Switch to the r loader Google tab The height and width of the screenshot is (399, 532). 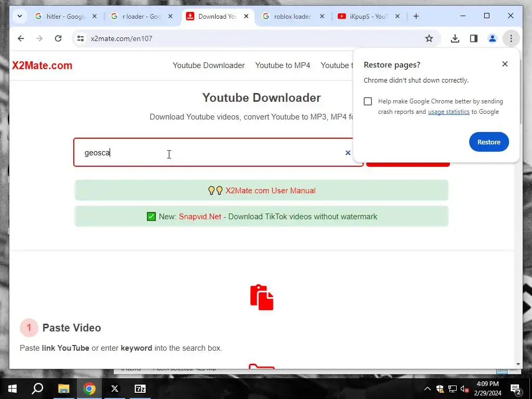pyautogui.click(x=142, y=16)
